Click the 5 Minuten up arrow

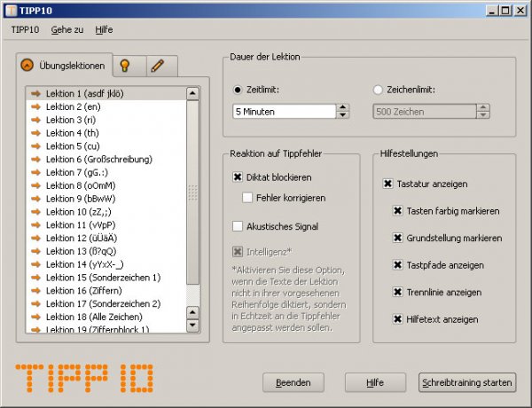(343, 107)
